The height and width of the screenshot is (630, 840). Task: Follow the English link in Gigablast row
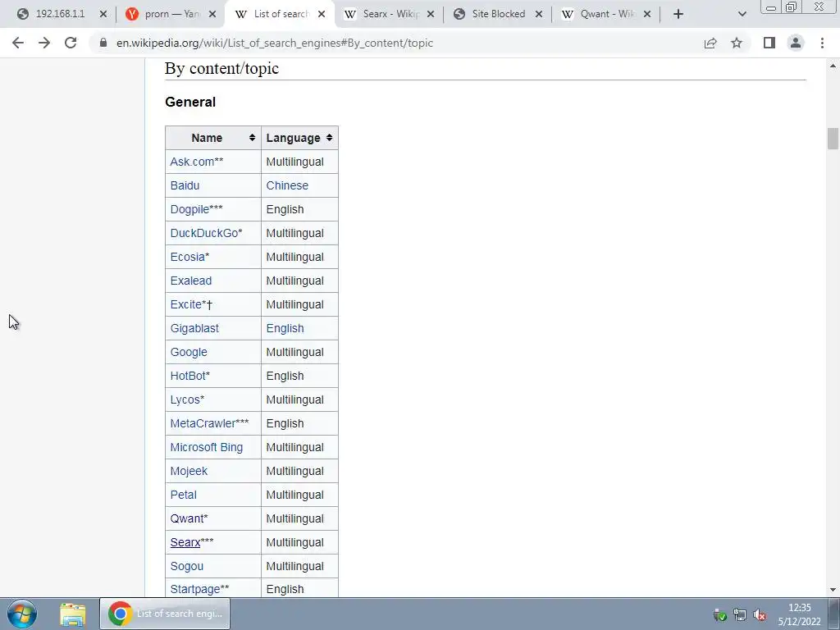click(x=285, y=328)
